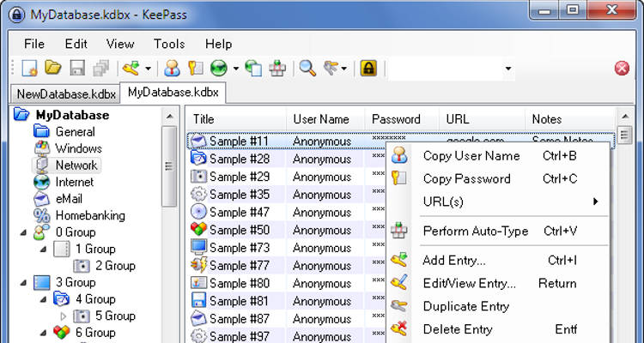Collapse the 0 Group tree node
The height and width of the screenshot is (343, 644).
(23, 232)
